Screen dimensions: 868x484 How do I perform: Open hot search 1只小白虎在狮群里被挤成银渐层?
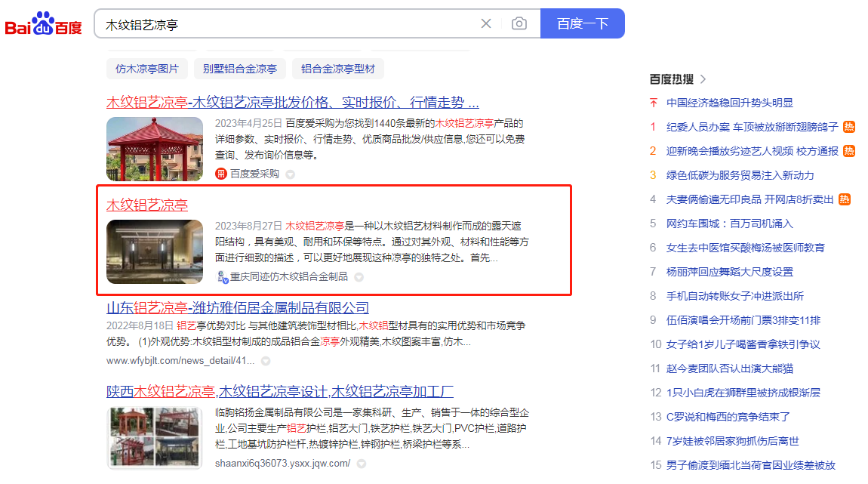[743, 393]
